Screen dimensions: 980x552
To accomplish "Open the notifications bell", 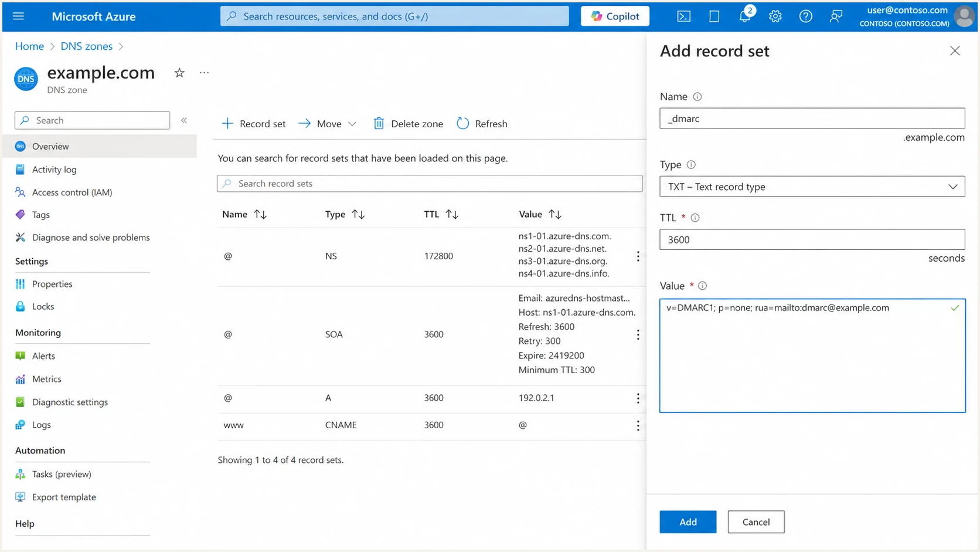I will click(744, 16).
